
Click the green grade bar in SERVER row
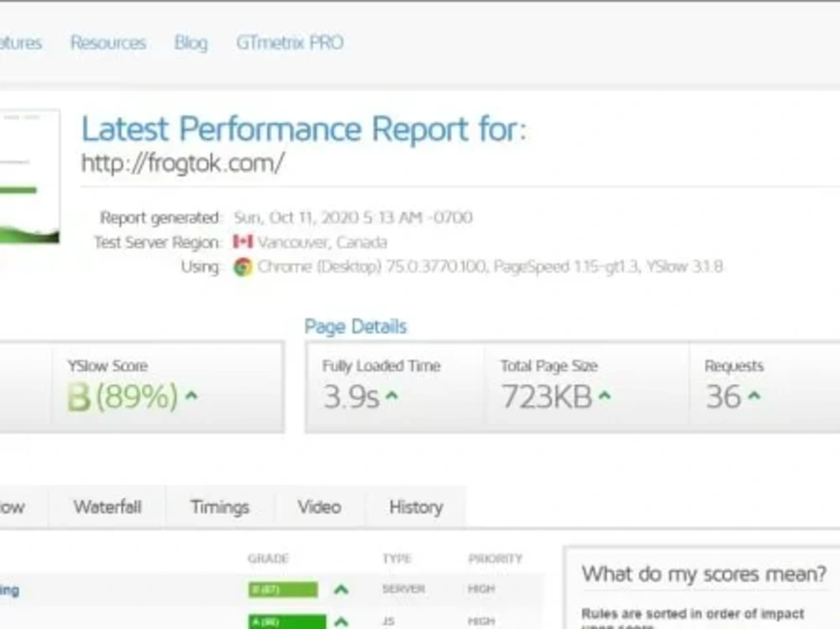click(x=283, y=590)
